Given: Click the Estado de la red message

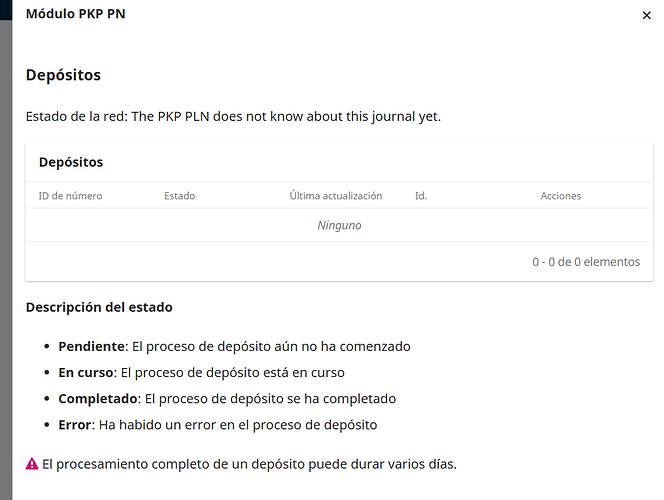Looking at the screenshot, I should pyautogui.click(x=233, y=116).
